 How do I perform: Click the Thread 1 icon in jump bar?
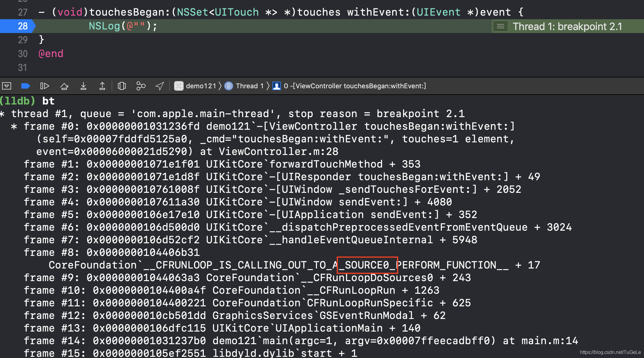pos(229,86)
